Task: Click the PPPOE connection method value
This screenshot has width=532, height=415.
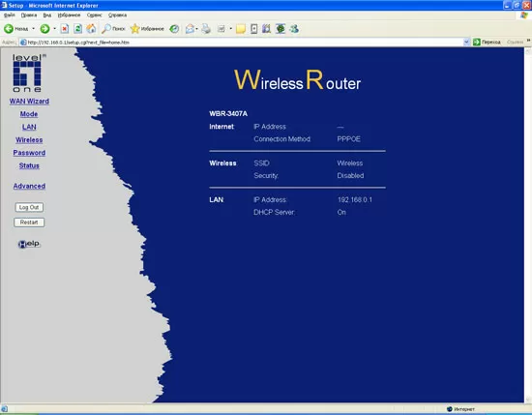Action: click(348, 138)
